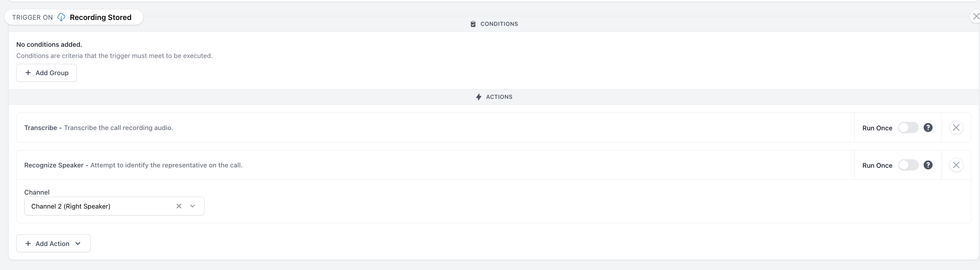Click the Recording Stored cloud download icon
Screen dimensions: 980x270
[61, 17]
